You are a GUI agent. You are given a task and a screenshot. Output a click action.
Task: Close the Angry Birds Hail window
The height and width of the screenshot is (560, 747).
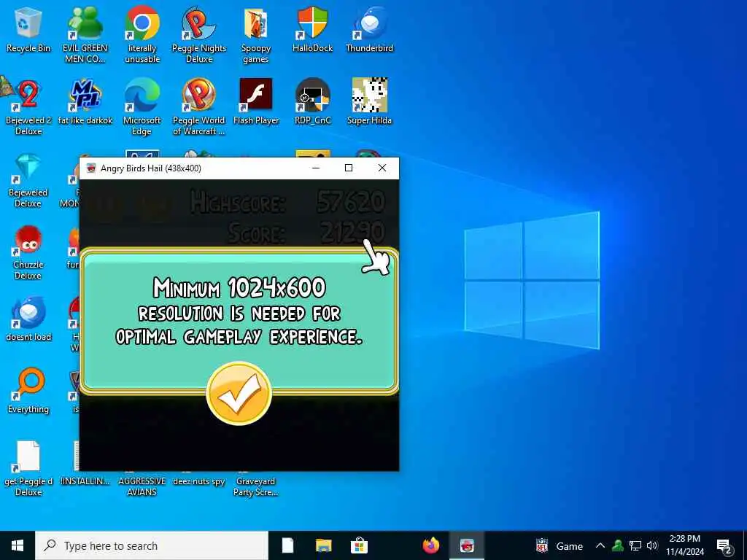[x=382, y=168]
